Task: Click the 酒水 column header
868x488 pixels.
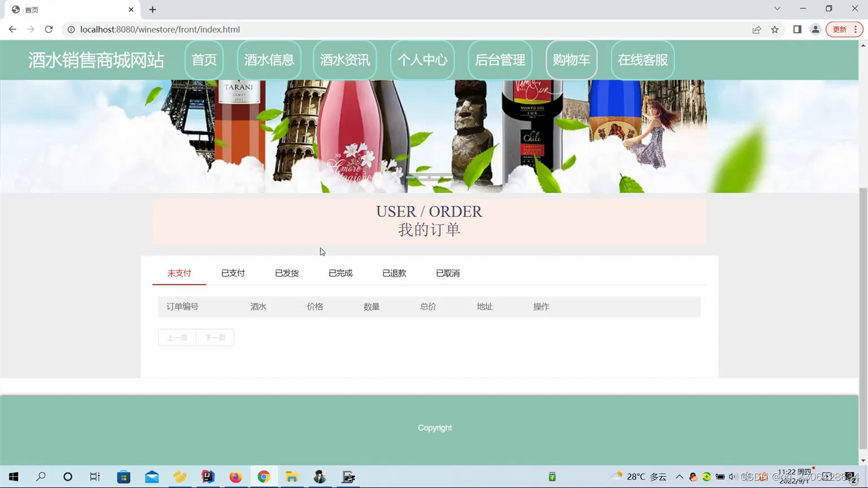Action: tap(258, 307)
